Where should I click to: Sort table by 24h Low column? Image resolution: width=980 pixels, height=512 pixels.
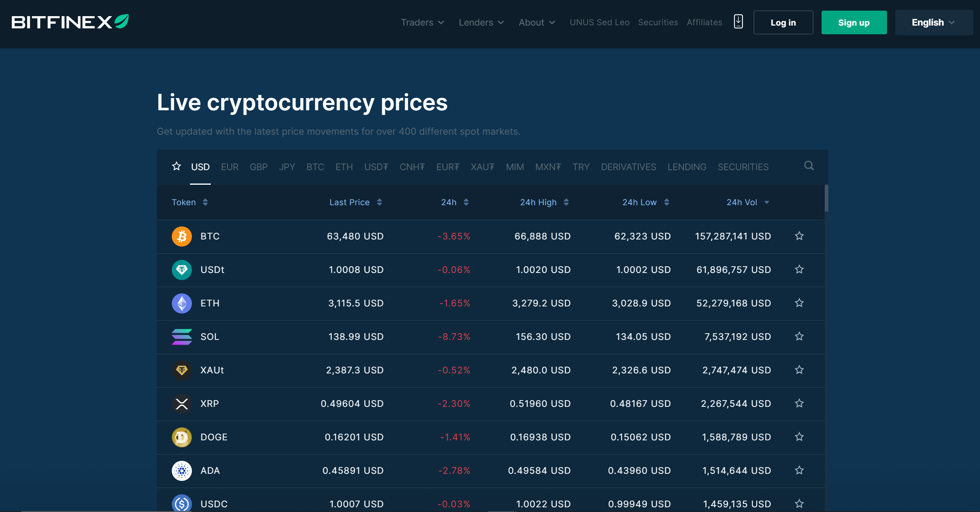[x=645, y=202]
